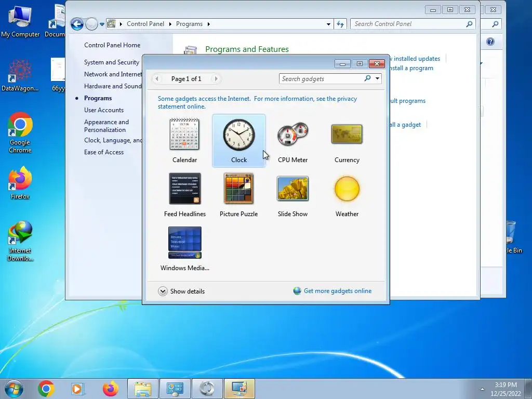This screenshot has height=399, width=532.
Task: Click the privacy statement online link
Action: 257,102
